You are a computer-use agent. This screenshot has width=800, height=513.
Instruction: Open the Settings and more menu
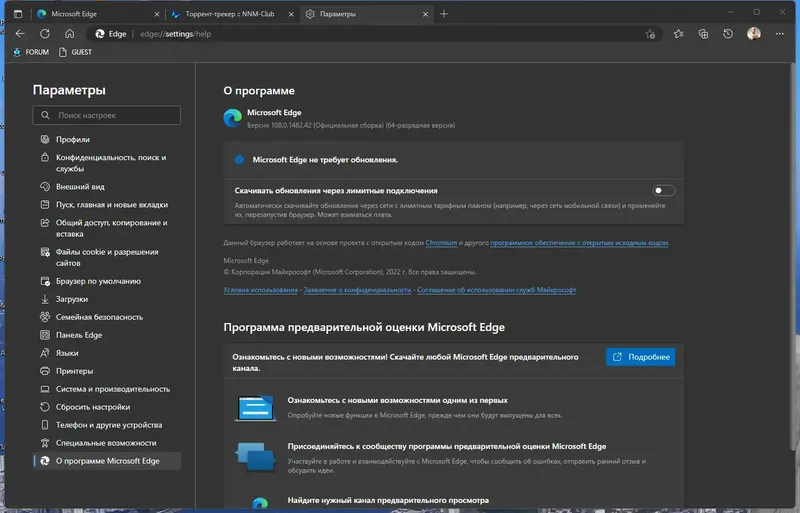pyautogui.click(x=780, y=34)
